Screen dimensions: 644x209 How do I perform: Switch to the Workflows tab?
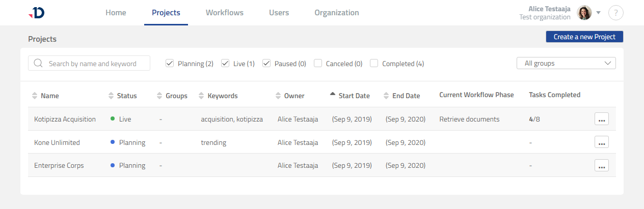[x=224, y=13]
